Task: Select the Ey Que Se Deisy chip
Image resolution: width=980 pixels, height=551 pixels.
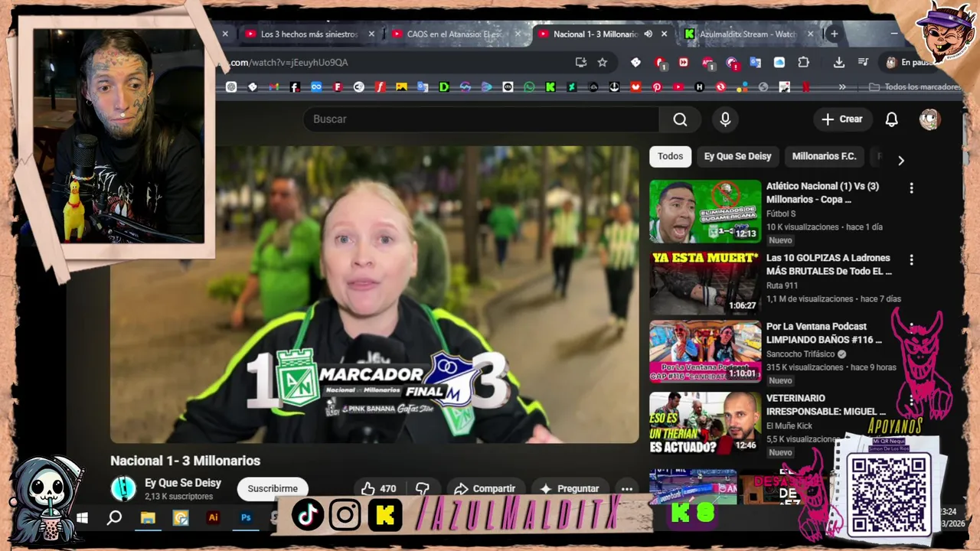Action: (x=737, y=156)
